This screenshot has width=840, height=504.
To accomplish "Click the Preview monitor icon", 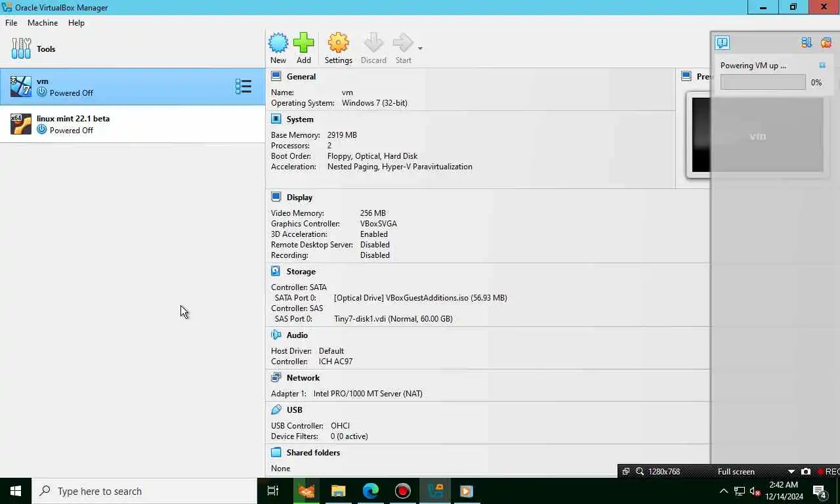I will [686, 77].
